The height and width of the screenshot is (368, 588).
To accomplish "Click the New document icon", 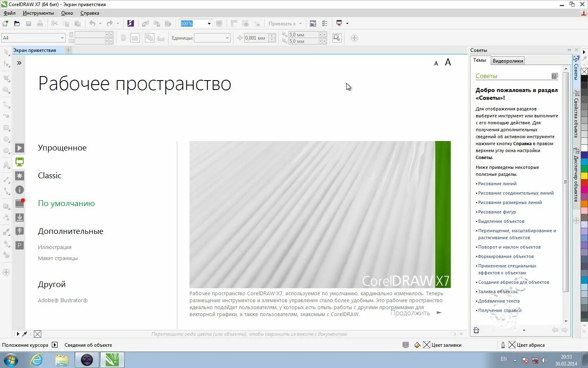I will coord(6,24).
